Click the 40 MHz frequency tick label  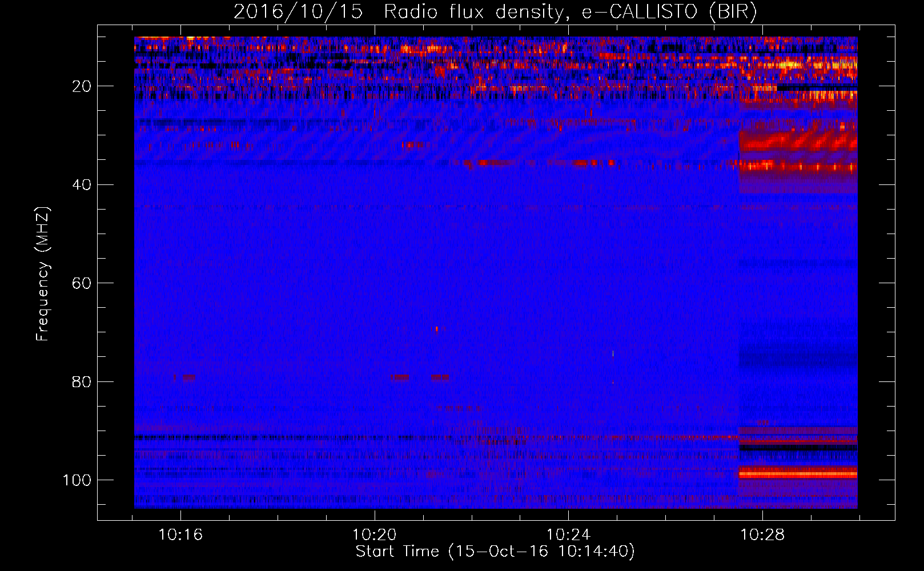pos(82,185)
